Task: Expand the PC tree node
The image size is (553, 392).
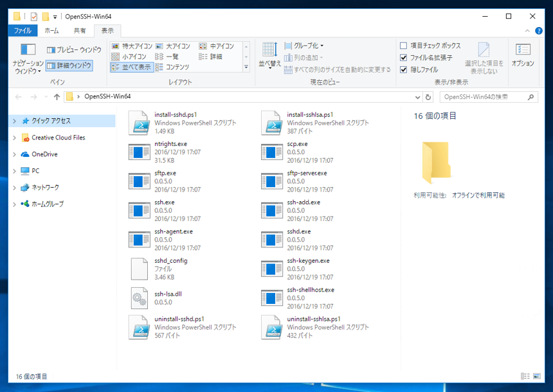Action: click(x=14, y=171)
